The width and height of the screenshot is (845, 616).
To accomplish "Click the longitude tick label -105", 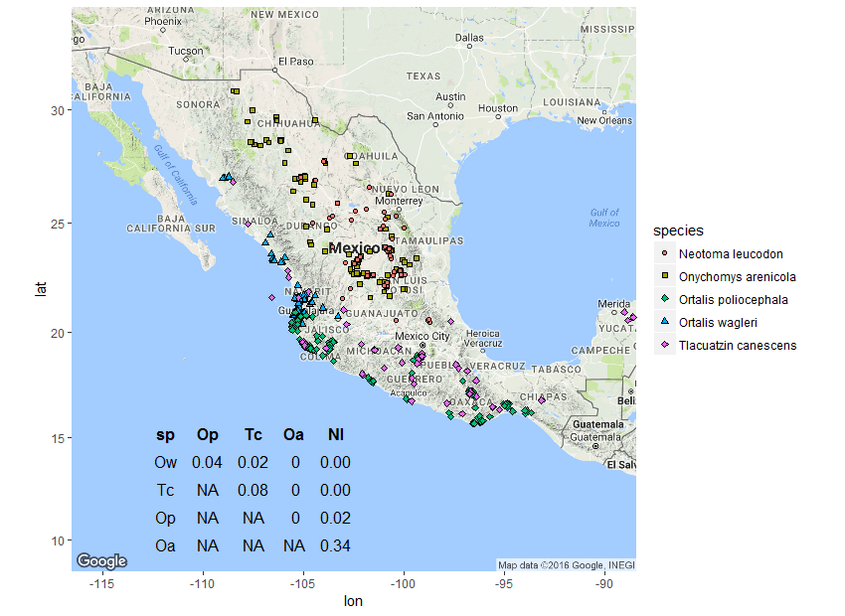I will (x=302, y=583).
